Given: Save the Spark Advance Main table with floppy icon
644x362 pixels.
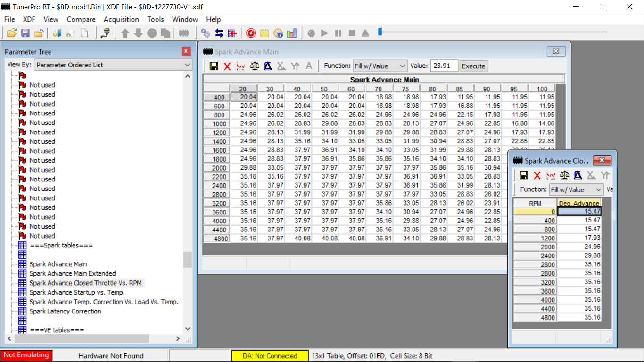Looking at the screenshot, I should coord(214,66).
